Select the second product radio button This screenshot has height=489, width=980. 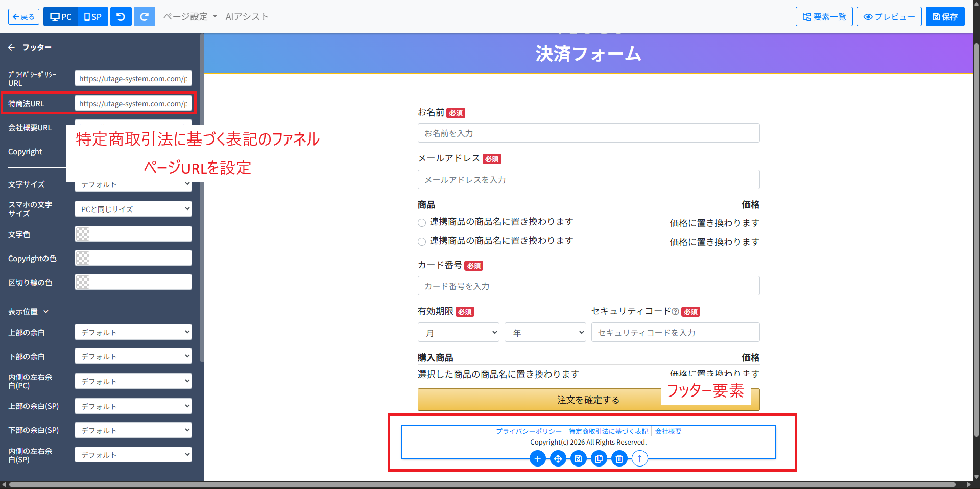(x=422, y=242)
